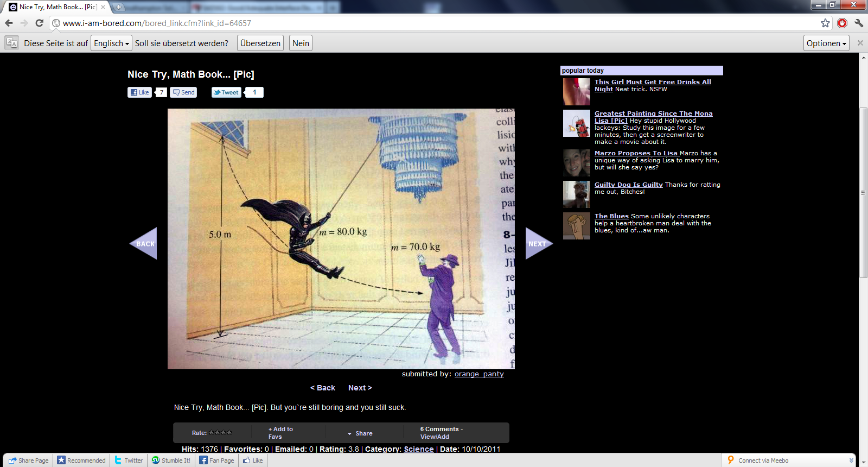Open the Chrome wrench menu

tap(858, 23)
